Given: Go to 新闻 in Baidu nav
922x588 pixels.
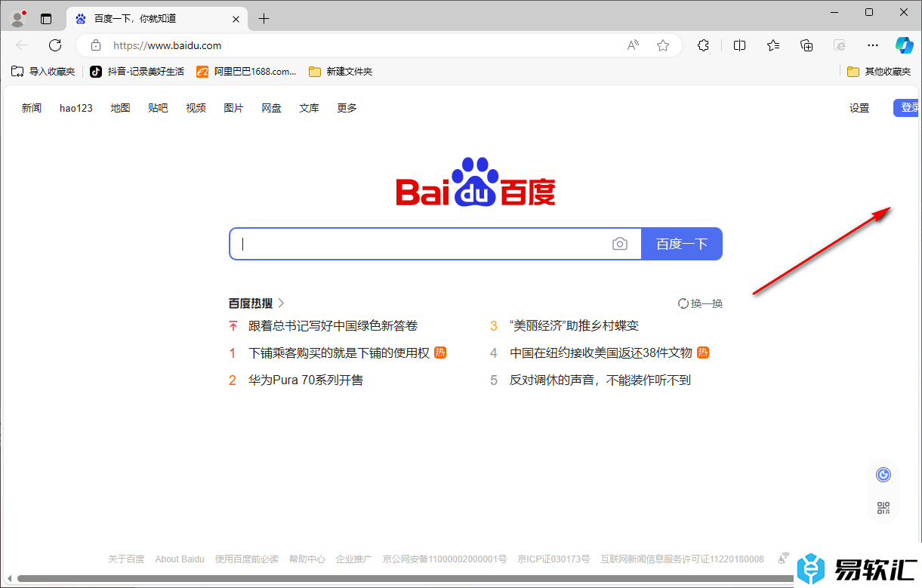Looking at the screenshot, I should (32, 108).
